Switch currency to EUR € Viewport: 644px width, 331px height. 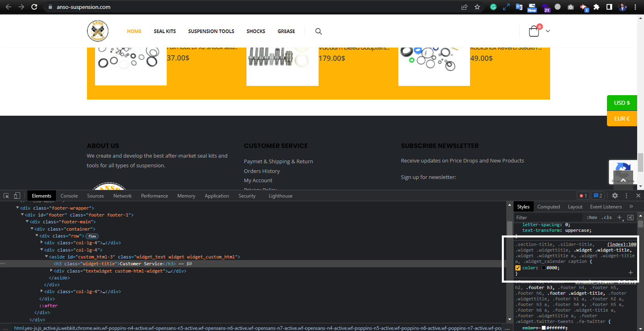(x=622, y=119)
